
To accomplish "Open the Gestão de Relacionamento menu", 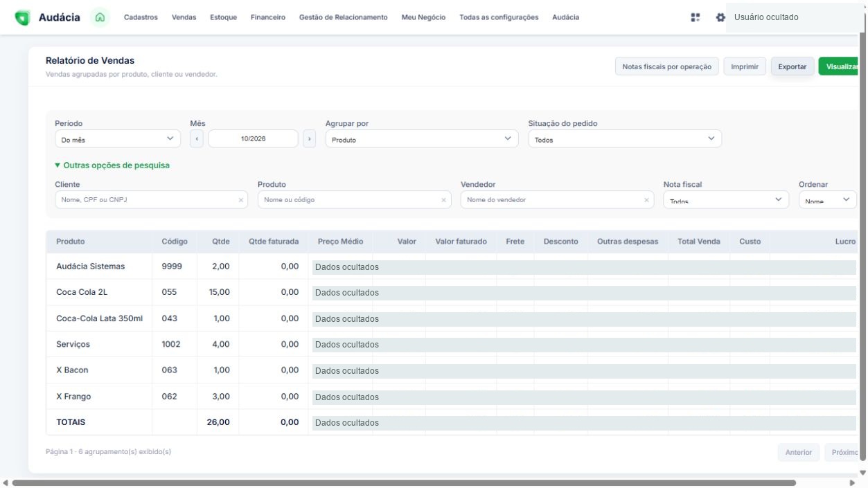I will (x=344, y=17).
